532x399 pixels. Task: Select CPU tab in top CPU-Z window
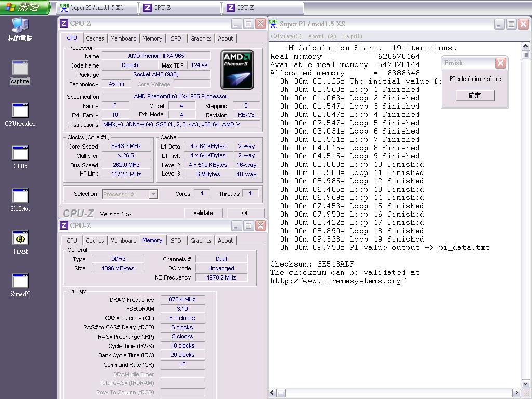pyautogui.click(x=72, y=38)
